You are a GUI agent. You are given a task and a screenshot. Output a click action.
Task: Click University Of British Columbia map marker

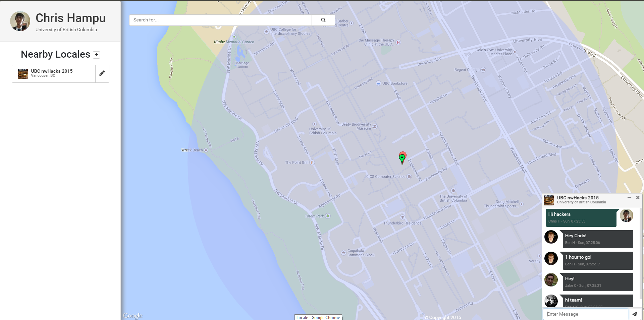(314, 124)
